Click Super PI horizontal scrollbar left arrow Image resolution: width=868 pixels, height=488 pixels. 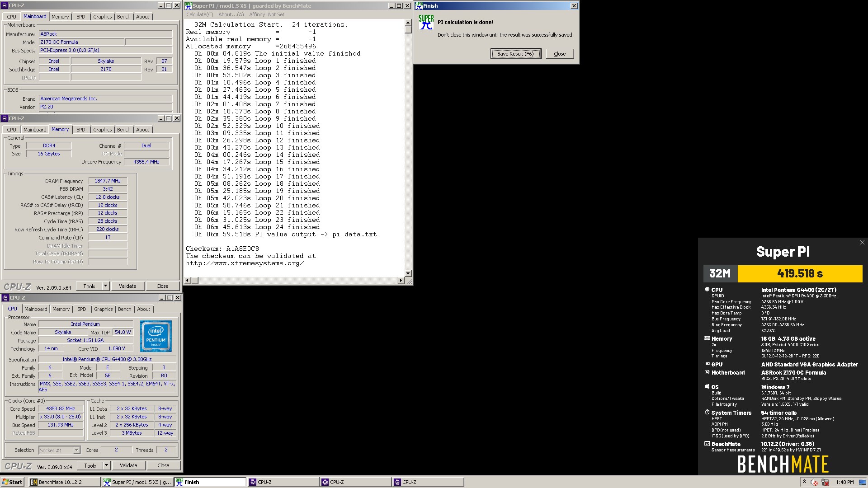[187, 281]
